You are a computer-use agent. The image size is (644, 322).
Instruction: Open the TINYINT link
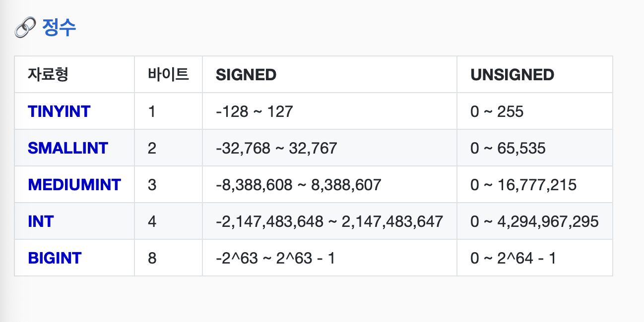59,111
